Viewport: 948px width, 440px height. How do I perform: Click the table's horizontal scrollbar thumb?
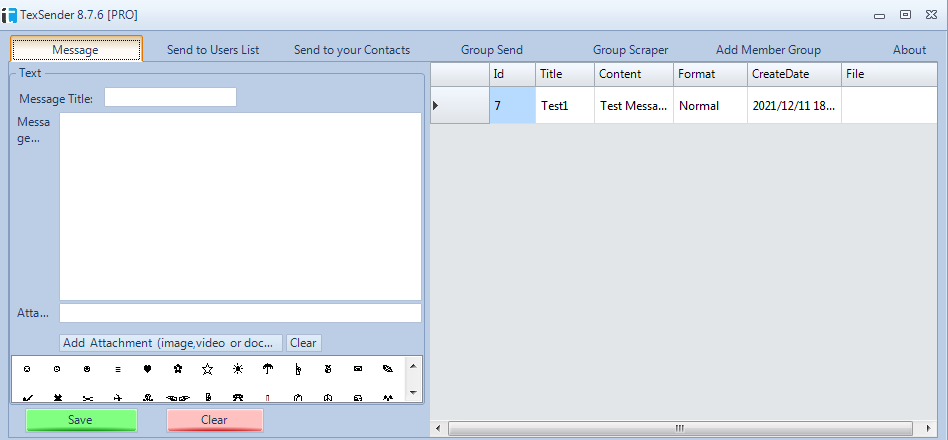[680, 428]
